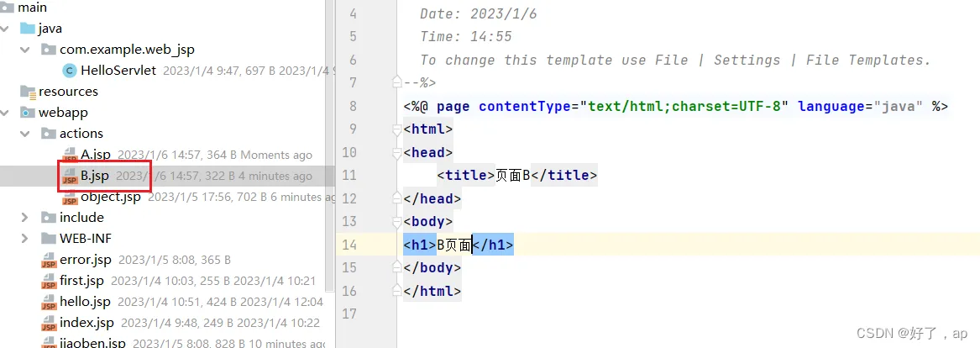
Task: Collapse the java folder arrow
Action: coord(6,29)
